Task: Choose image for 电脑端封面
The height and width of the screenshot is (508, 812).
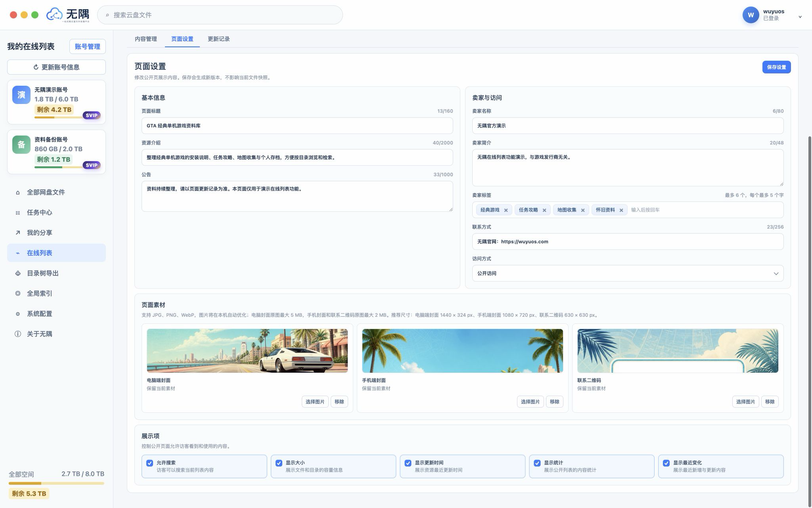Action: pyautogui.click(x=315, y=402)
